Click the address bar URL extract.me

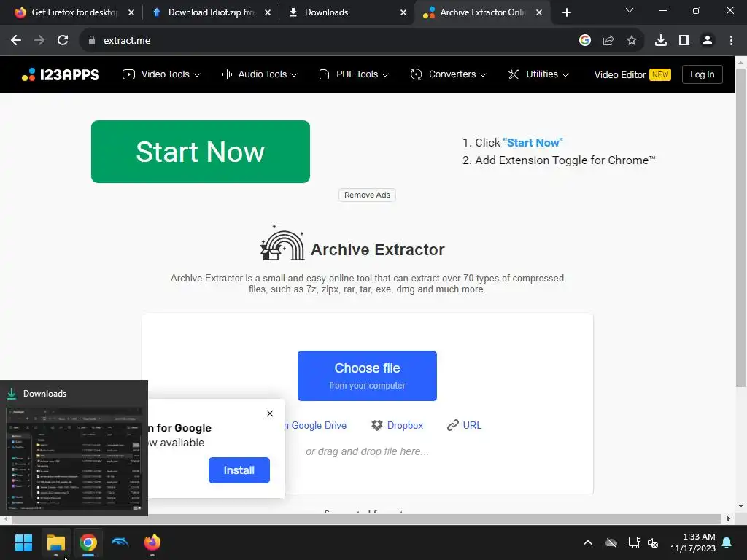pos(127,41)
